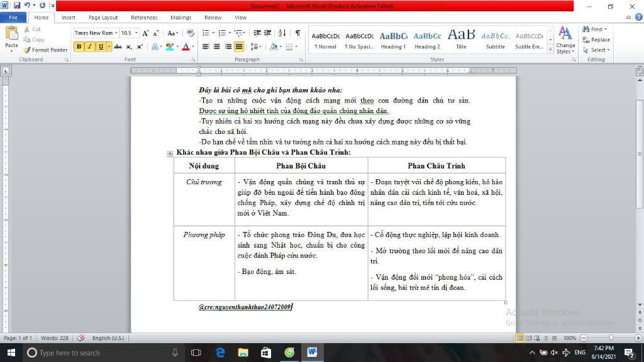Screen dimensions: 644x362
Task: Switch to the Insert tab
Action: point(68,18)
